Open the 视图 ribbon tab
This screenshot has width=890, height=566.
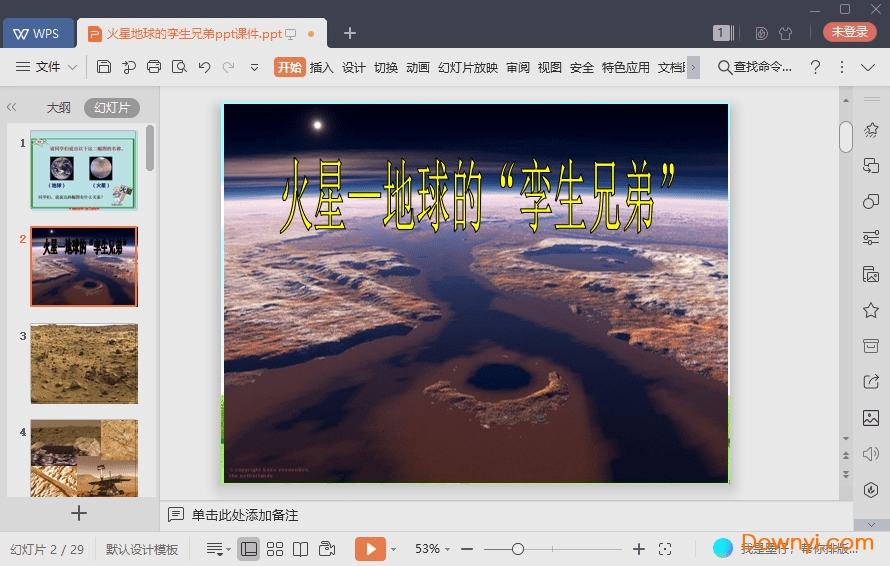[549, 67]
